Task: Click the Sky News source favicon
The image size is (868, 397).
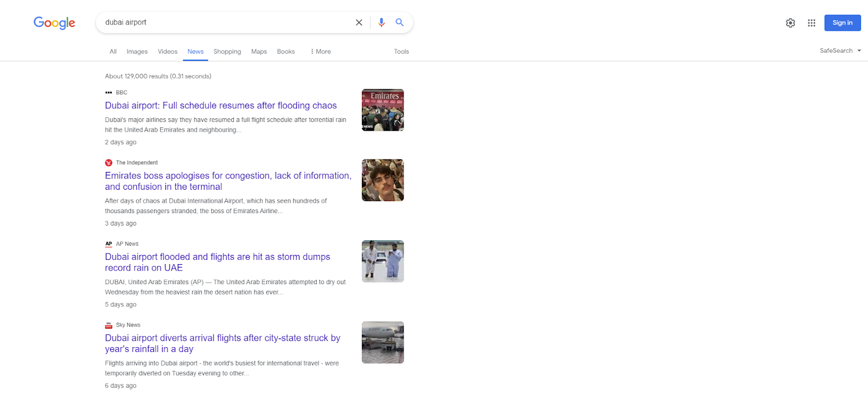Action: coord(108,325)
